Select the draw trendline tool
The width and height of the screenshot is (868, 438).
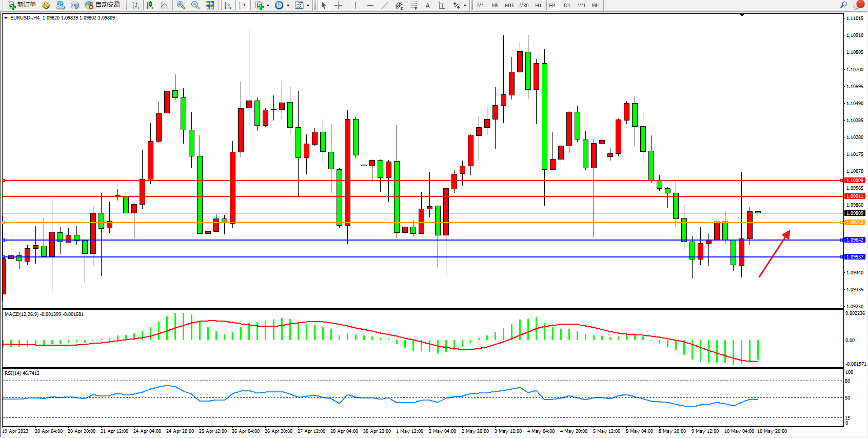pyautogui.click(x=385, y=5)
